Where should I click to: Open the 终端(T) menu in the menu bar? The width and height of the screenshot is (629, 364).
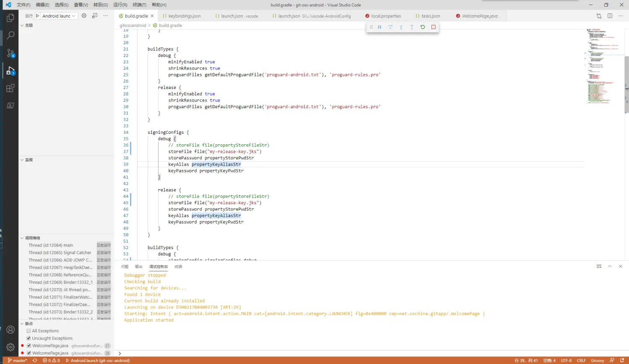point(139,5)
